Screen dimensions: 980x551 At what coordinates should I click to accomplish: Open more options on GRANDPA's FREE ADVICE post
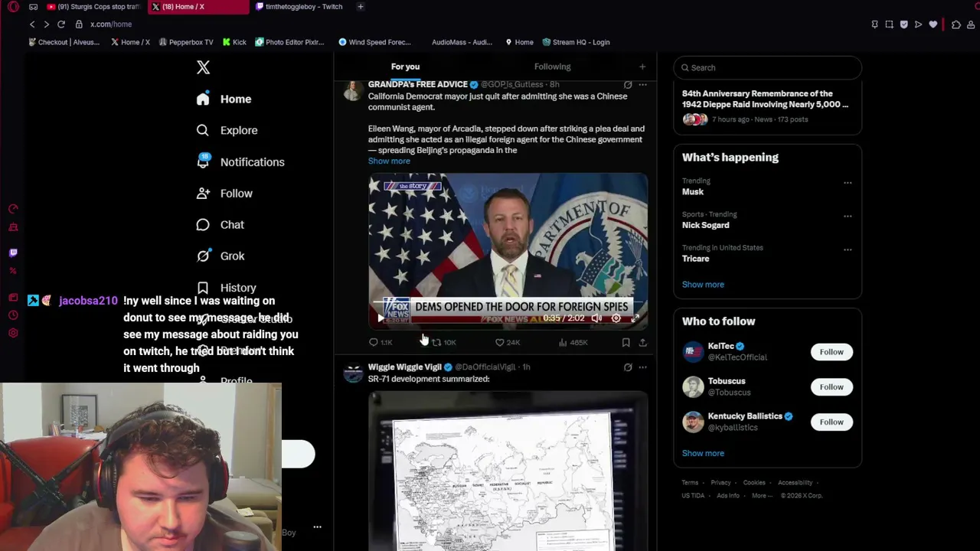pos(642,84)
